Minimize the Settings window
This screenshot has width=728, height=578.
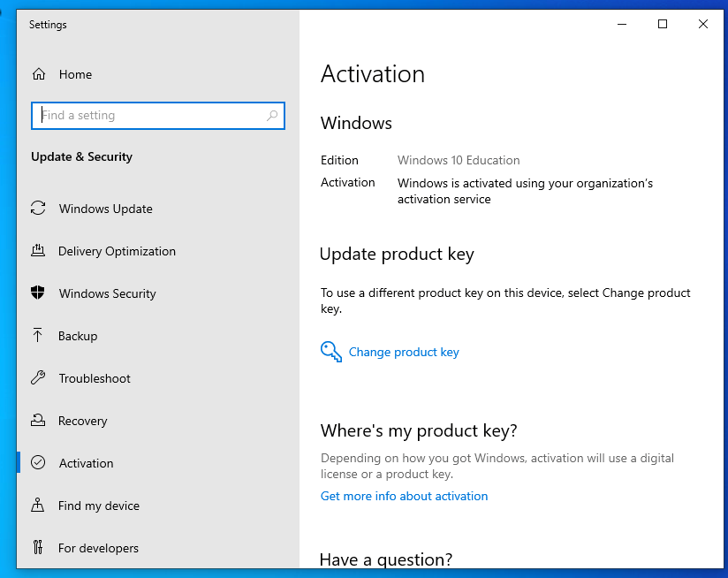622,24
